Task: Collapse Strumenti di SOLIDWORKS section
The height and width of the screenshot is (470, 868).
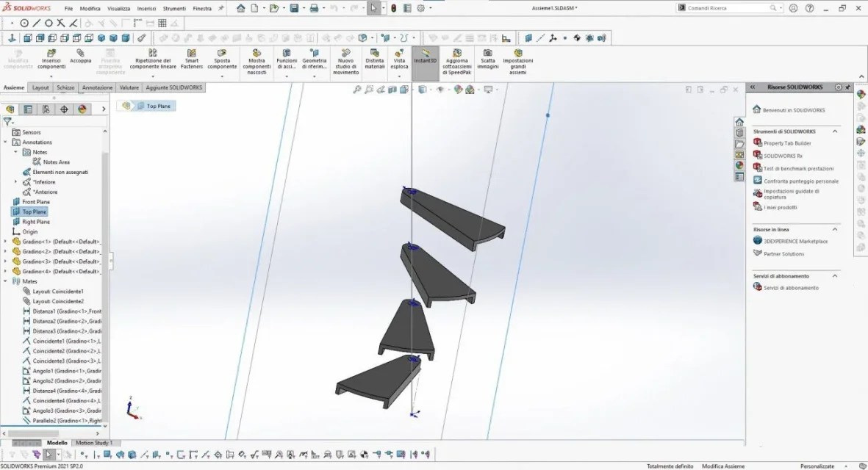Action: point(835,131)
